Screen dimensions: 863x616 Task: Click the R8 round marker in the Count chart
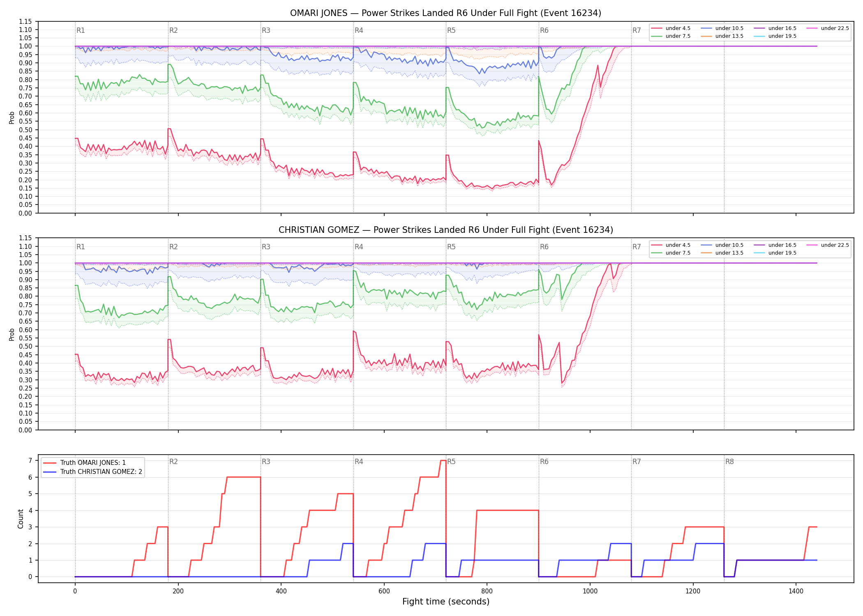(729, 462)
